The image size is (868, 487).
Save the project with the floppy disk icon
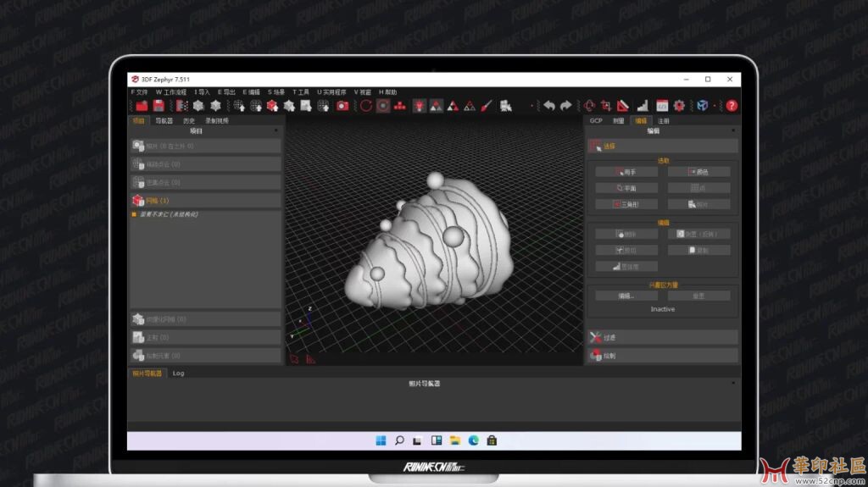(159, 106)
